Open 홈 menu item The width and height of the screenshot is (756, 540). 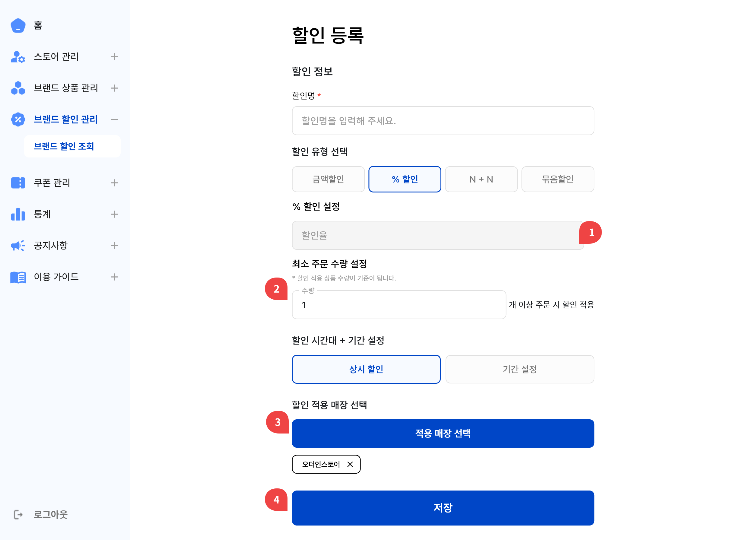tap(38, 25)
